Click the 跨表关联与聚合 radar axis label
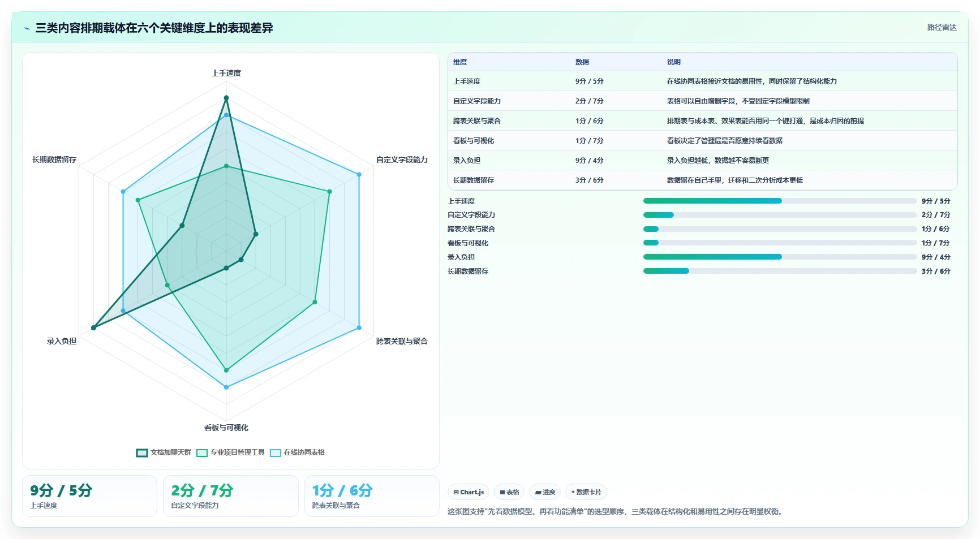 [x=402, y=342]
